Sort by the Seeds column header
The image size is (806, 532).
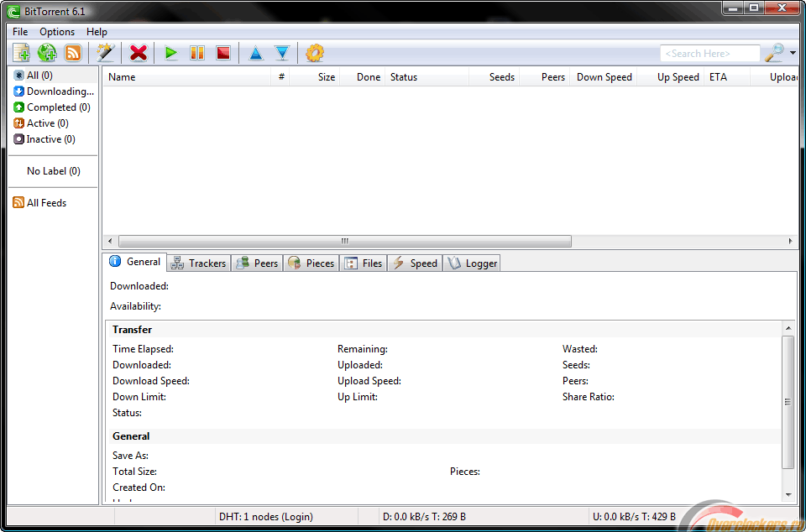(x=495, y=77)
